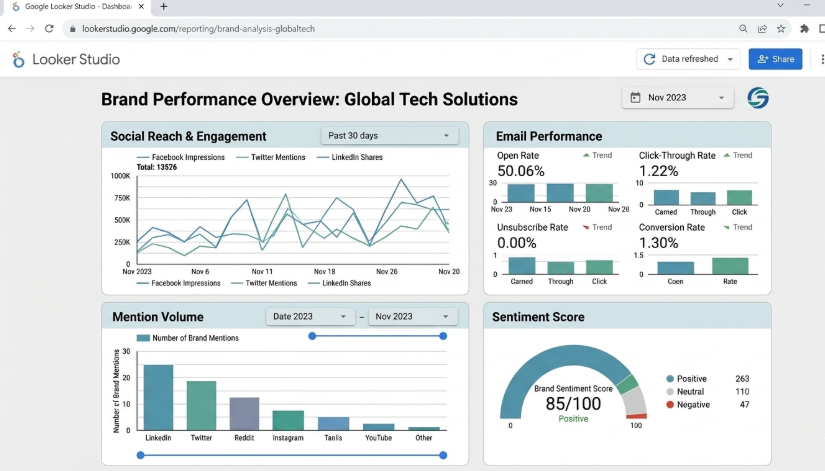This screenshot has height=471, width=825.
Task: Expand the Data refreshed dropdown arrow
Action: 730,59
